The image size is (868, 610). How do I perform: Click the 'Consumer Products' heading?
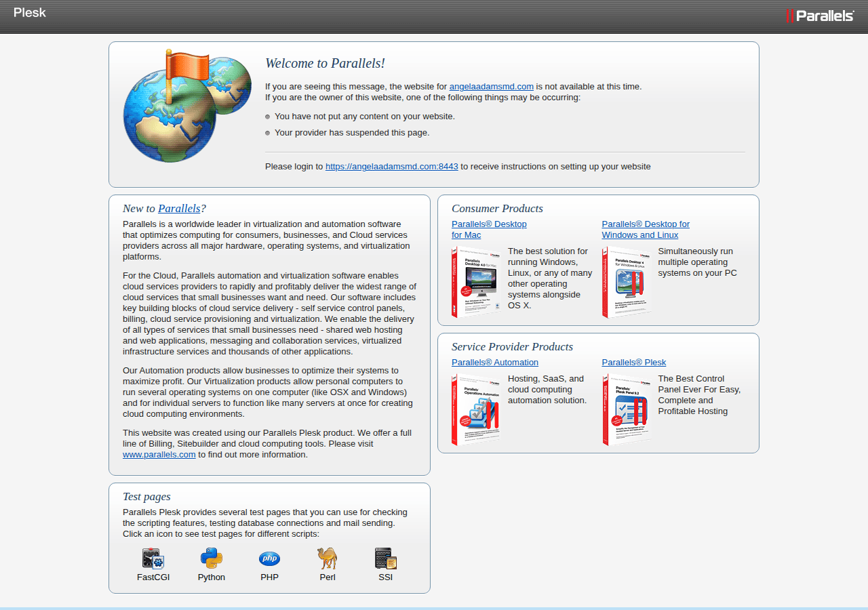[497, 208]
